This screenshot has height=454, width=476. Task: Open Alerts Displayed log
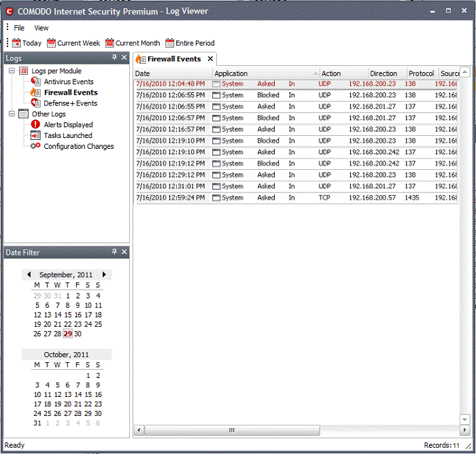[x=68, y=125]
